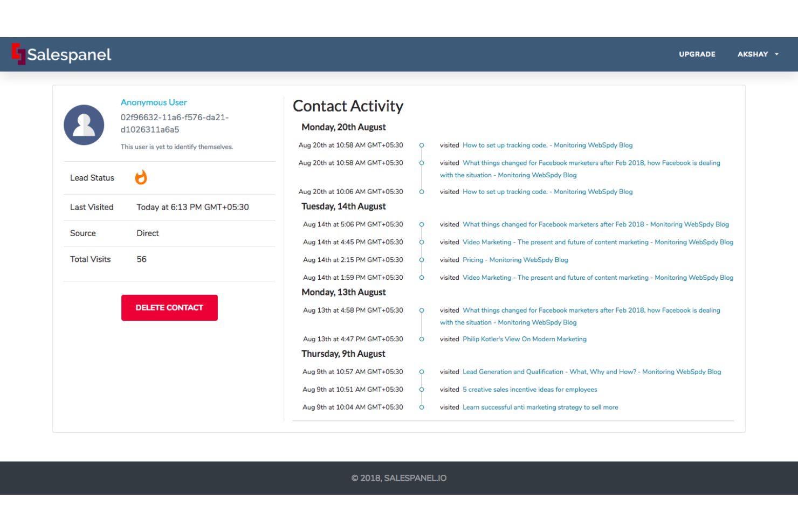Click the 'Aug 20th at 10:06 AM GMT+05:30' timestamp
The image size is (798, 532).
pos(350,192)
